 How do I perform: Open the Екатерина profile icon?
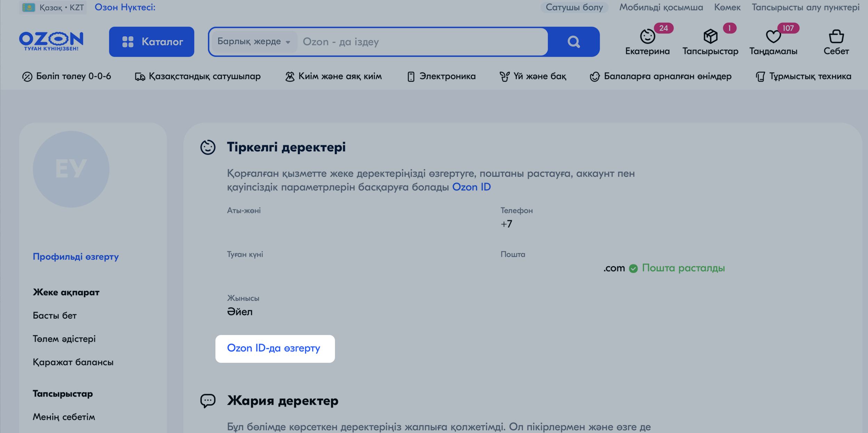coord(647,36)
